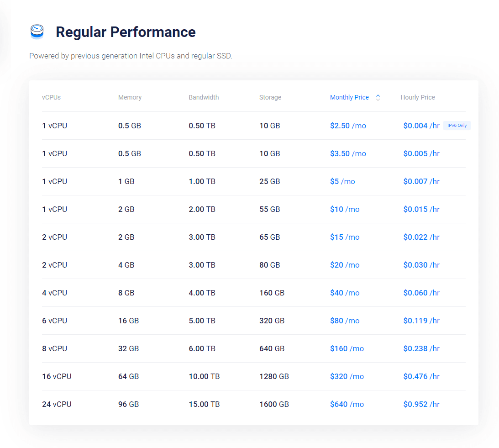Sort by the vCPUs column header

(51, 97)
